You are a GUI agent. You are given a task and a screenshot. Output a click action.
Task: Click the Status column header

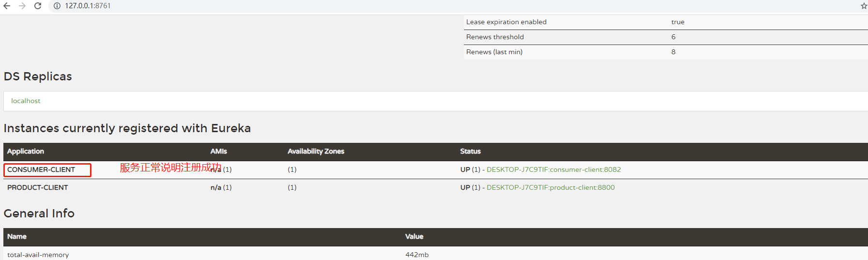coord(470,151)
